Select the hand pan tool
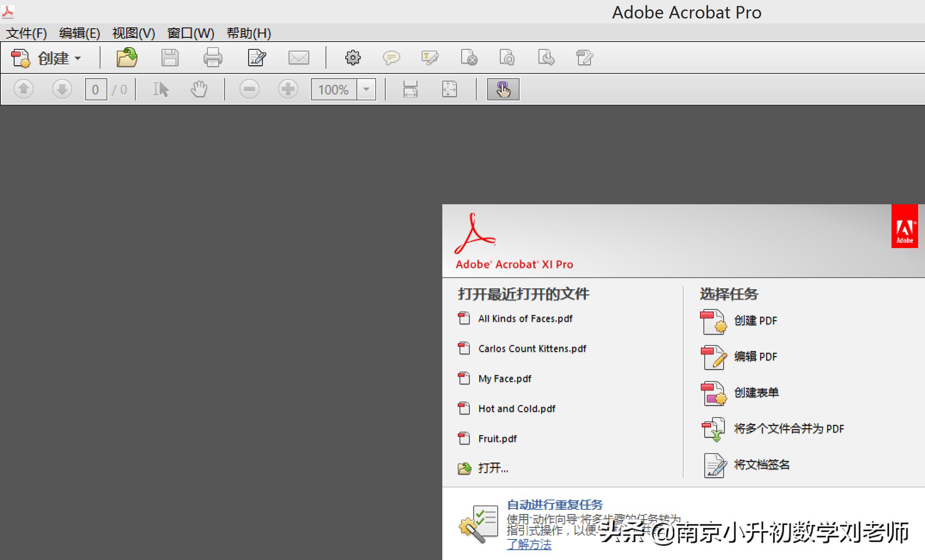This screenshot has width=925, height=560. (199, 89)
